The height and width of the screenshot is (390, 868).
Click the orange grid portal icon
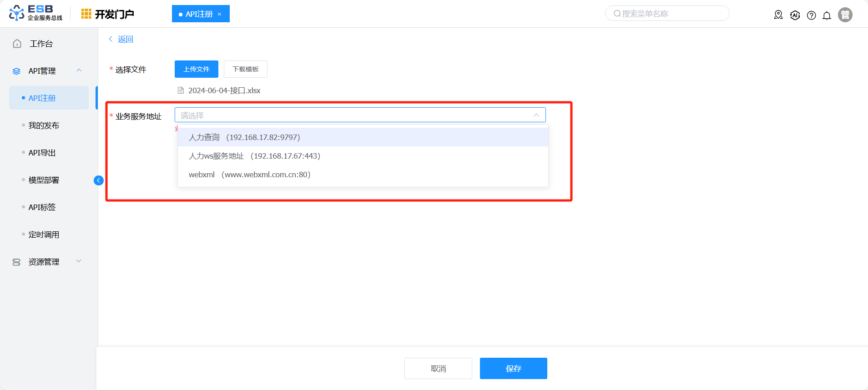tap(86, 14)
